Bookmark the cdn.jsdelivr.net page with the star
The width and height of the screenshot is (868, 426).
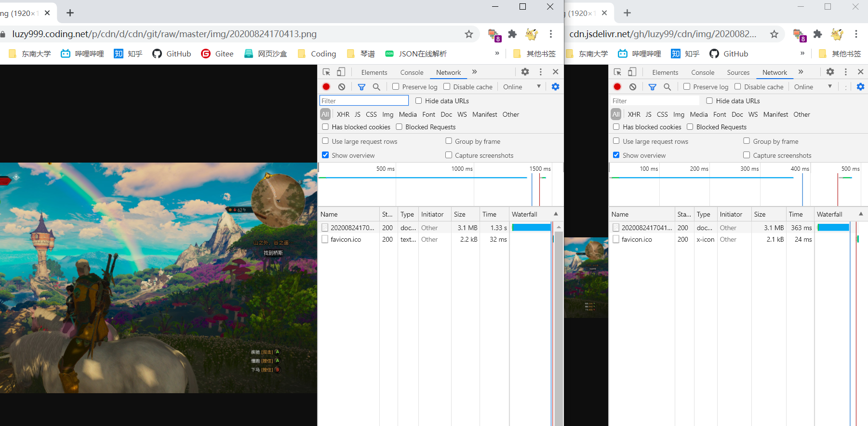point(774,34)
